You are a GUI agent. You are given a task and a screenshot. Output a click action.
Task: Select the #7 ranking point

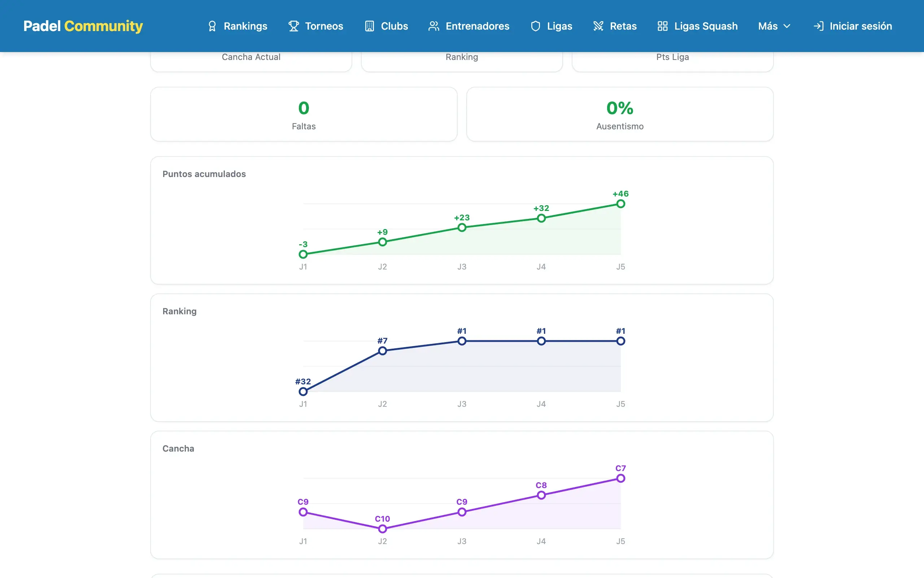pos(383,350)
